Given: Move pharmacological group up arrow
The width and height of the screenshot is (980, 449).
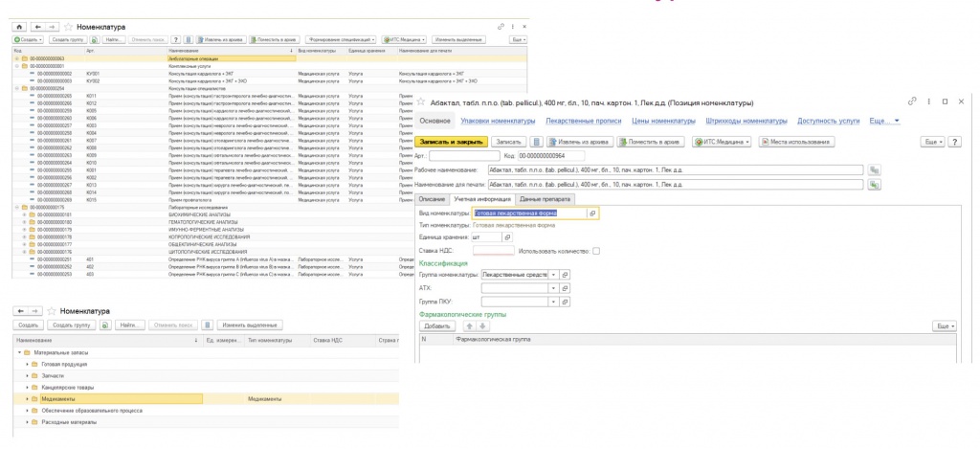Looking at the screenshot, I should click(468, 326).
